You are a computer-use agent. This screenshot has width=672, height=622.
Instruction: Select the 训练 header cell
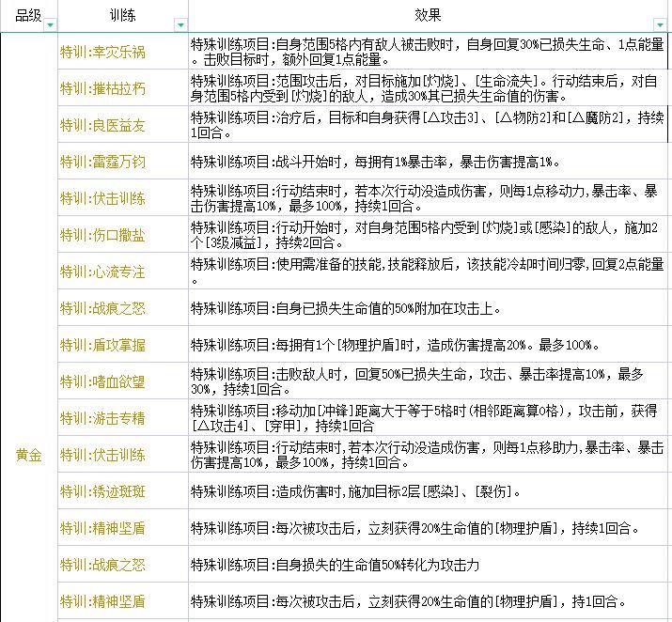[123, 16]
